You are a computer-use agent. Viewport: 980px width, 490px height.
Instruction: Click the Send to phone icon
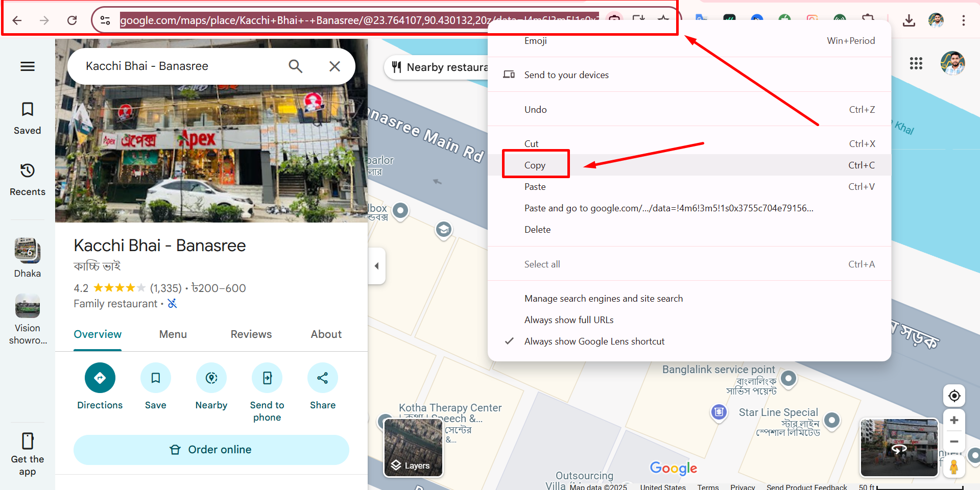pos(267,378)
